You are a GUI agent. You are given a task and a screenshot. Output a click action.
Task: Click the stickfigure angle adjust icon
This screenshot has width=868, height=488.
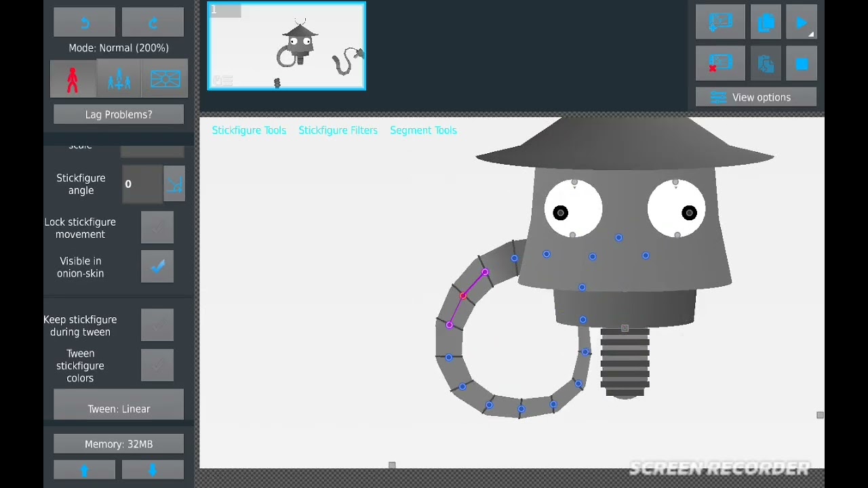pos(175,184)
